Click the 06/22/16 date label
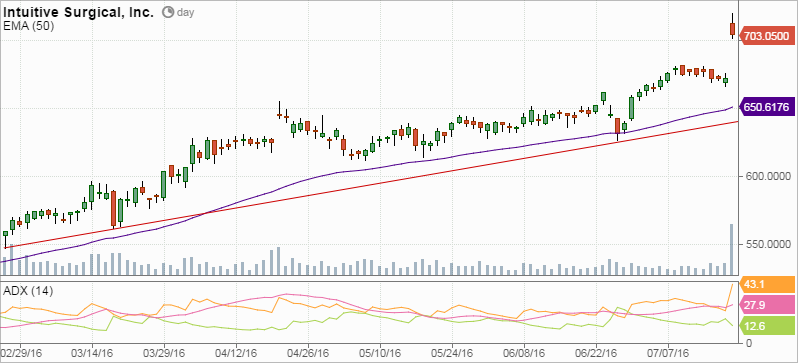Image resolution: width=798 pixels, height=363 pixels. (x=596, y=352)
